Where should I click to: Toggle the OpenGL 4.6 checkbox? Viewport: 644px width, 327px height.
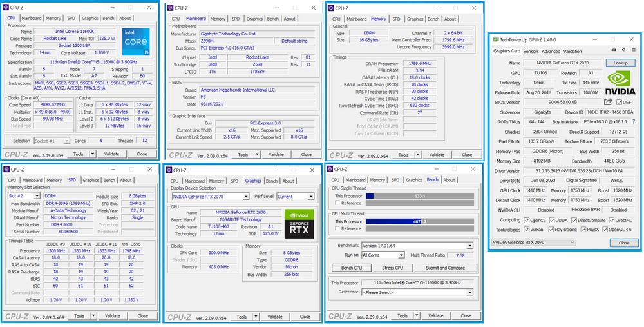605,230
